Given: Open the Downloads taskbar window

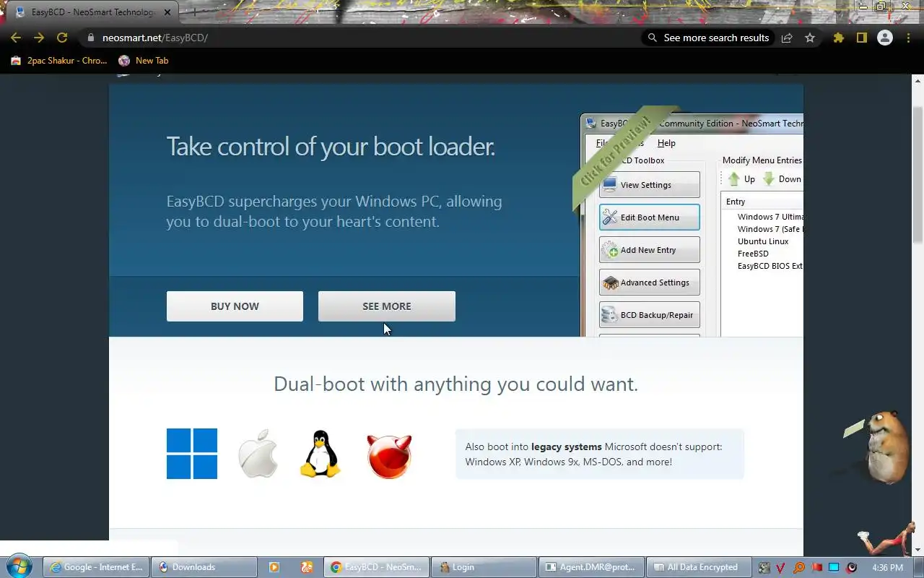Looking at the screenshot, I should (204, 567).
